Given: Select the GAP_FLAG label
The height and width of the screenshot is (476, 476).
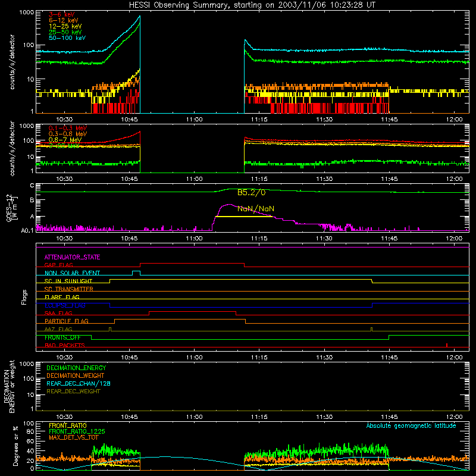Looking at the screenshot, I should tap(58, 265).
